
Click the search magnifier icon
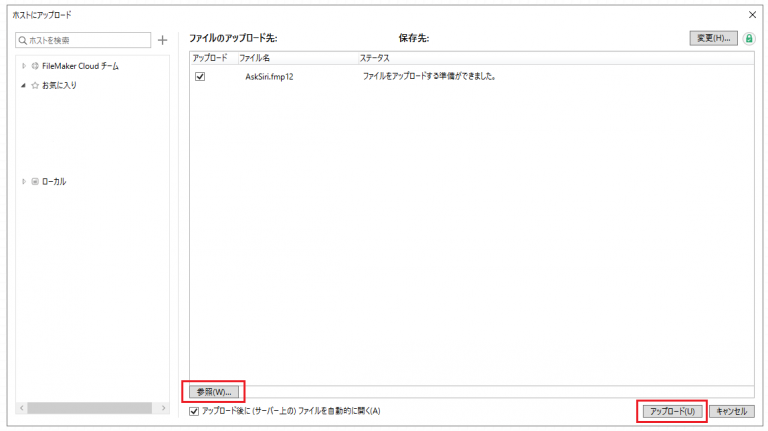tap(23, 40)
